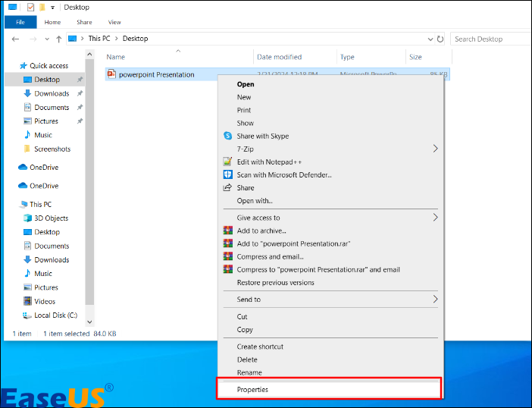Click the WinRAR icon next to Add to archive

pos(227,231)
